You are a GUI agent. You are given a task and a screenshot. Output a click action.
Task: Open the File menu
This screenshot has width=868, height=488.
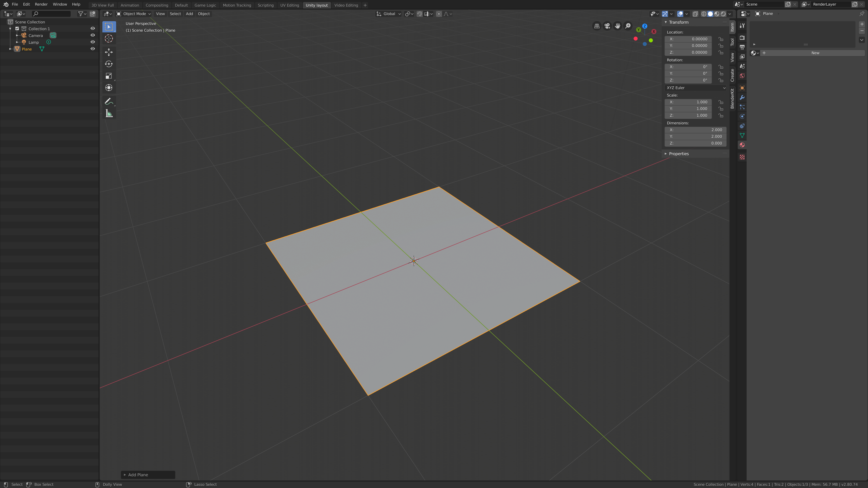pyautogui.click(x=15, y=4)
